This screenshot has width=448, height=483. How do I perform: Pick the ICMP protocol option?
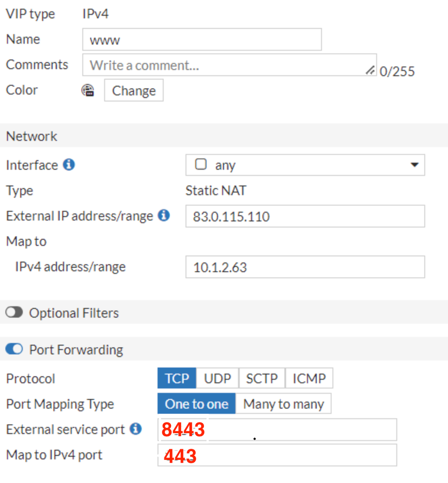[x=309, y=378]
